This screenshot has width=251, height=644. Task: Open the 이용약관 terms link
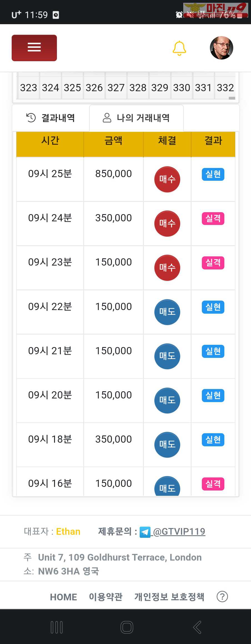click(x=106, y=597)
